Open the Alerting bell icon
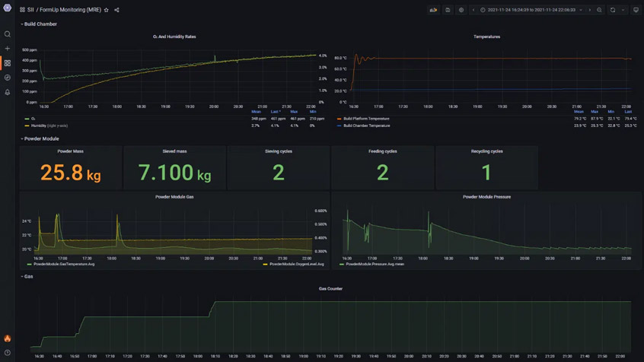644x362 pixels. point(8,92)
